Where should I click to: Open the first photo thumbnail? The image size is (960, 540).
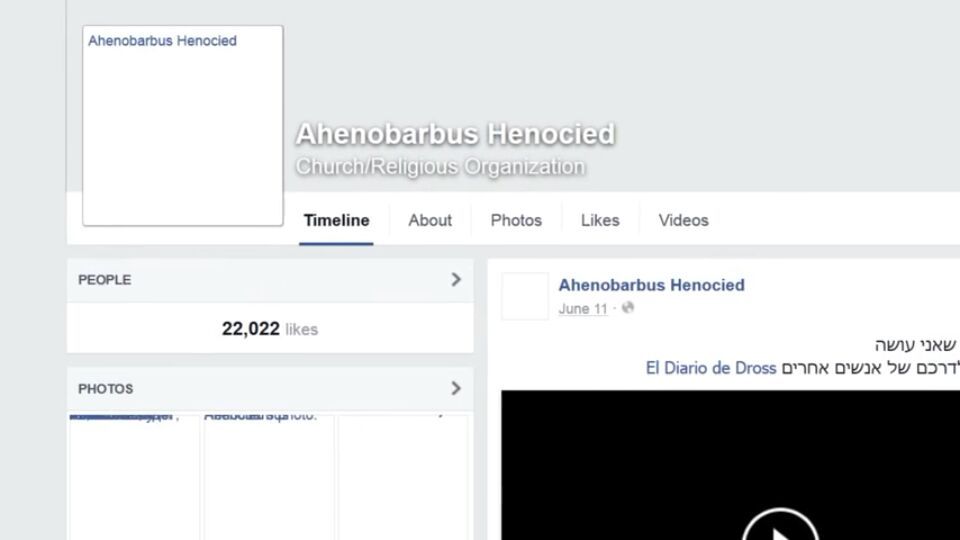(x=134, y=478)
